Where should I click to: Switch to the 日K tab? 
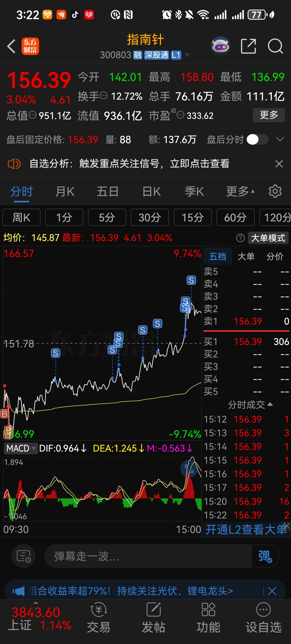(x=151, y=191)
